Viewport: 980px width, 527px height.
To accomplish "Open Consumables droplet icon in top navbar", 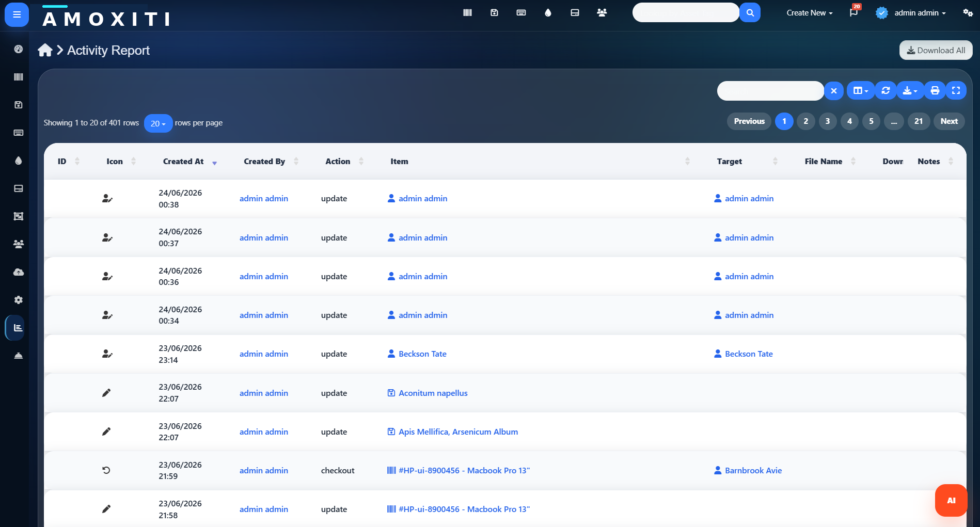I will click(548, 12).
